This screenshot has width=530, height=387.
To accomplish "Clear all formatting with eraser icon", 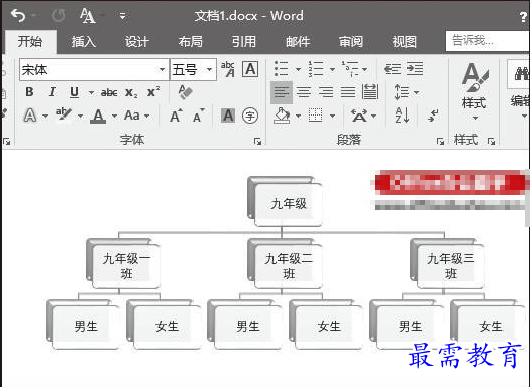I will 185,92.
